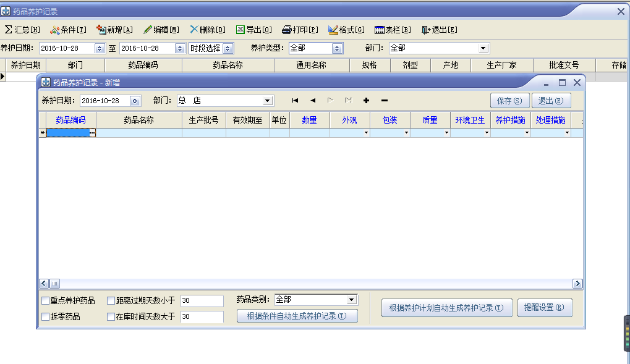The image size is (630, 364).
Task: Click the horizontal scrollbar right arrow
Action: [577, 284]
